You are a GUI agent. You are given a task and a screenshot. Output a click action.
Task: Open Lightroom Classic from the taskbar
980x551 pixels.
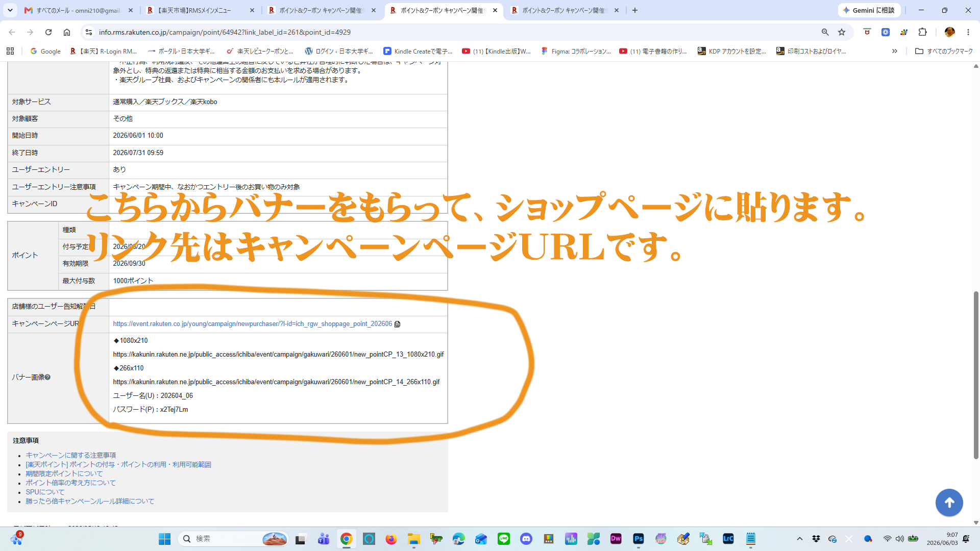(728, 539)
